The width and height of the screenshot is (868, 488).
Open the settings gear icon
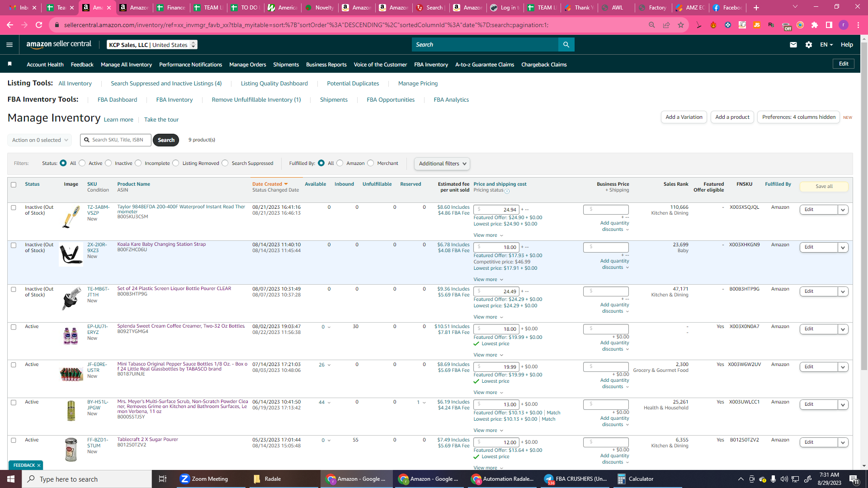tap(809, 45)
